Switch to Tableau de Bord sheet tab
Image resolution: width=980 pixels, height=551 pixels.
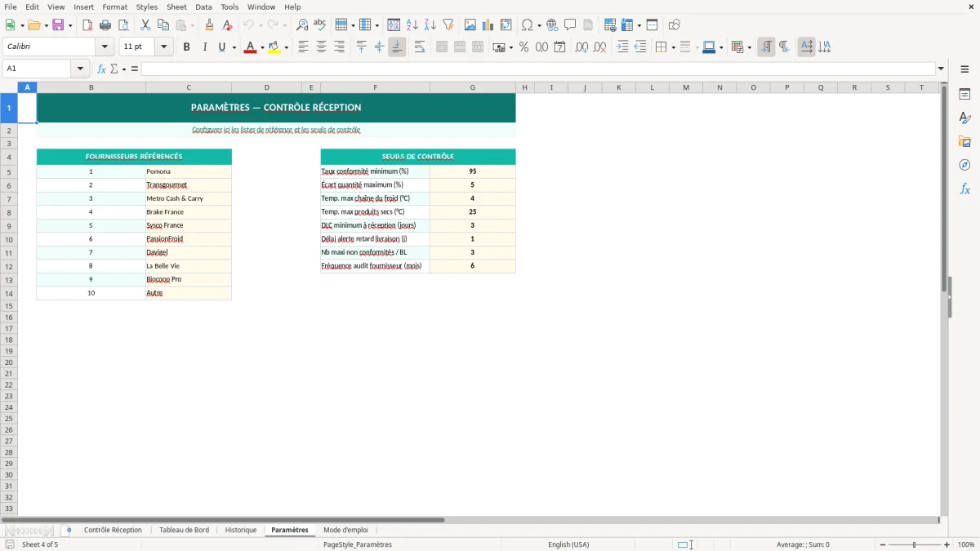[184, 531]
